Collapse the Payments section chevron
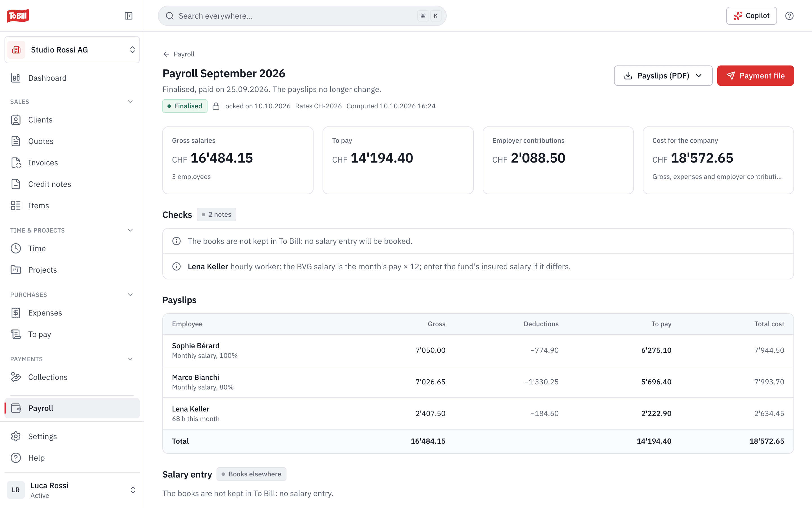 click(x=130, y=359)
